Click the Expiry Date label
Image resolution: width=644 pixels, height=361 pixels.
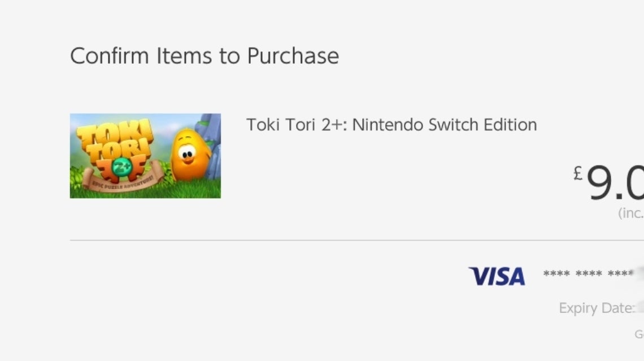point(596,308)
